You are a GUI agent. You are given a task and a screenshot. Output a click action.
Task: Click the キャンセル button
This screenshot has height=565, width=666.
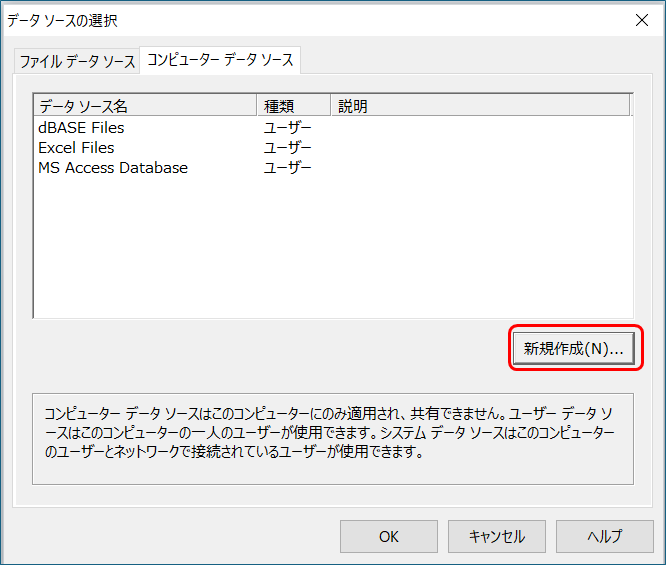497,537
